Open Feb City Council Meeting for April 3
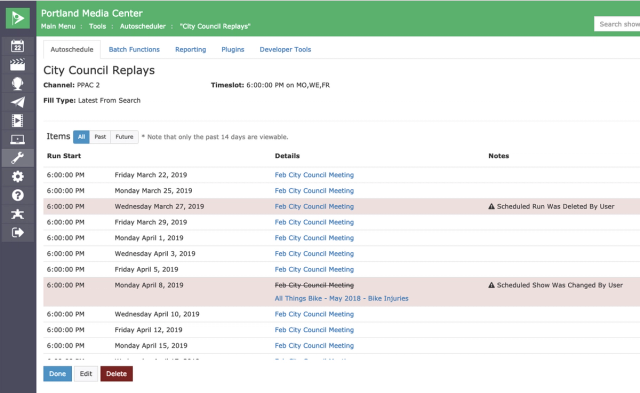Viewport: 640px width, 393px height. (314, 253)
